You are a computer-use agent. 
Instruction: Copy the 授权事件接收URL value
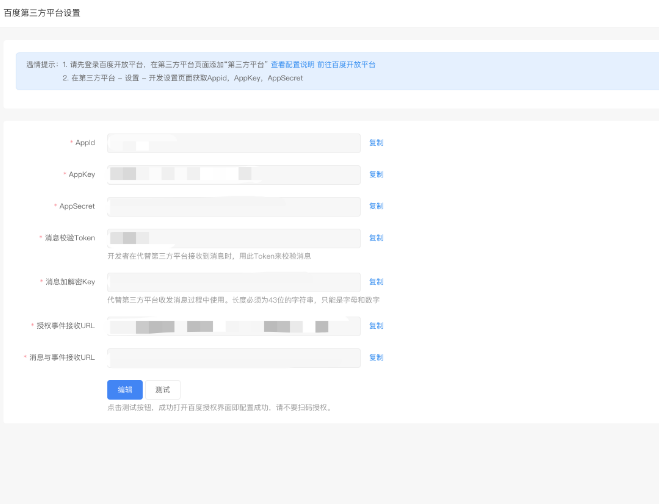(376, 326)
